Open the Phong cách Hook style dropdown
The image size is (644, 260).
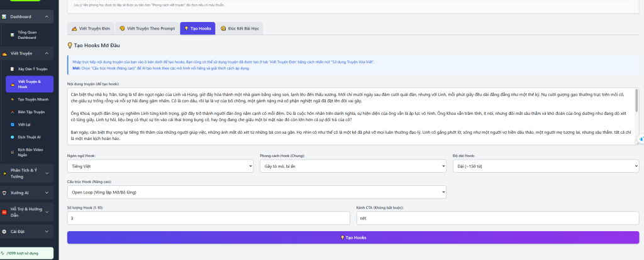(353, 166)
